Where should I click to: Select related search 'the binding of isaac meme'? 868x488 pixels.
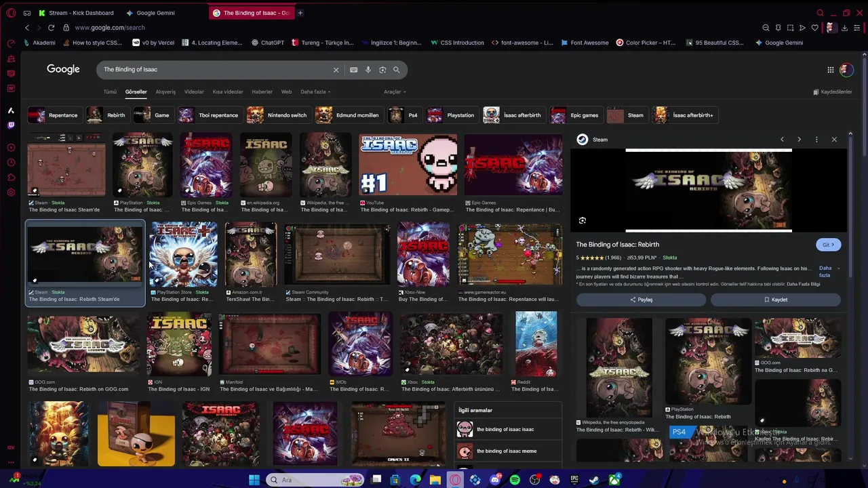(x=509, y=451)
